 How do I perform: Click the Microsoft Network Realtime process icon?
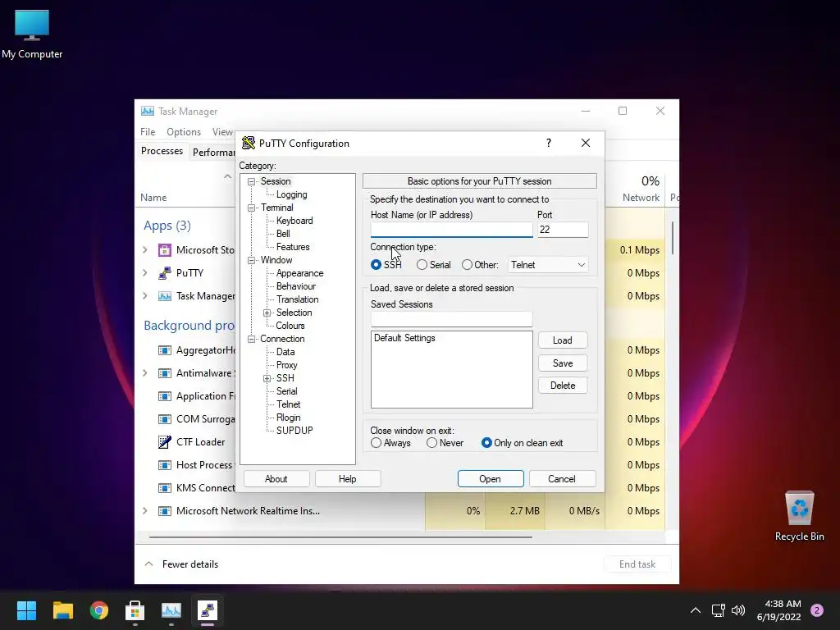pyautogui.click(x=164, y=511)
